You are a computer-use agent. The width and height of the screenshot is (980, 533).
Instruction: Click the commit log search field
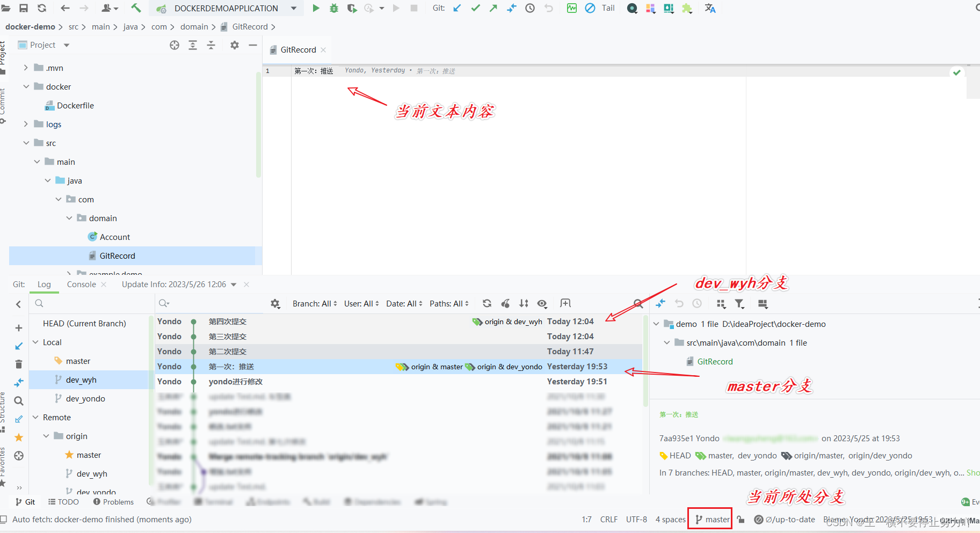click(212, 303)
